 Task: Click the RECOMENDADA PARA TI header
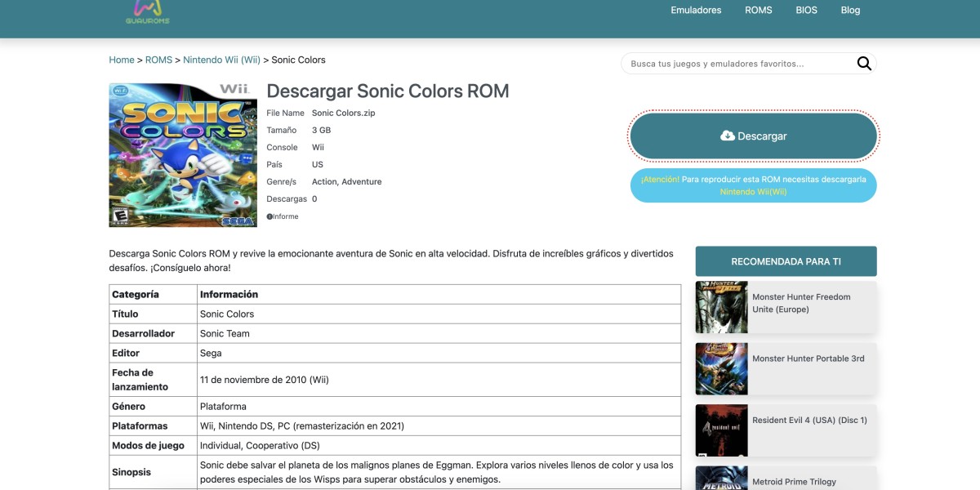pos(786,261)
